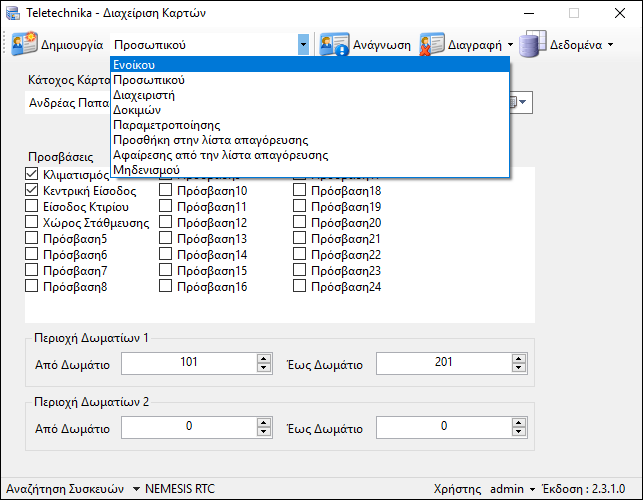Screen dimensions: 643x500
Task: Click the Teletechnika app icon in title bar
Action: (13, 14)
